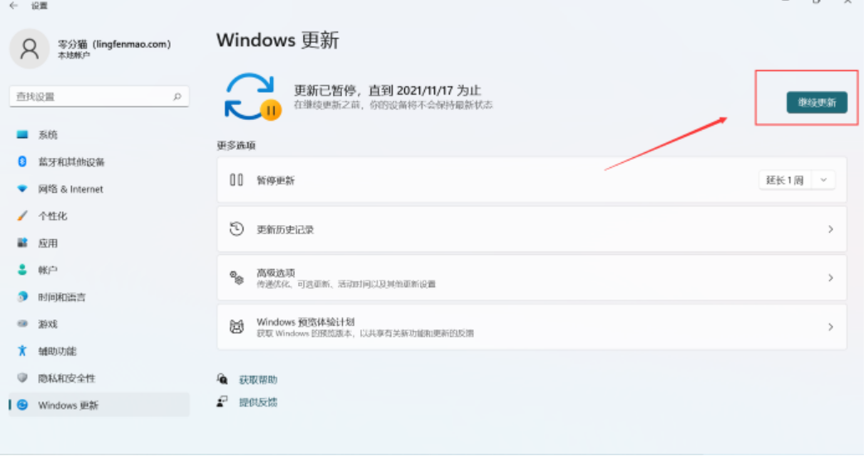868x456 pixels.
Task: Click the 游戏 controller icon
Action: tap(22, 324)
